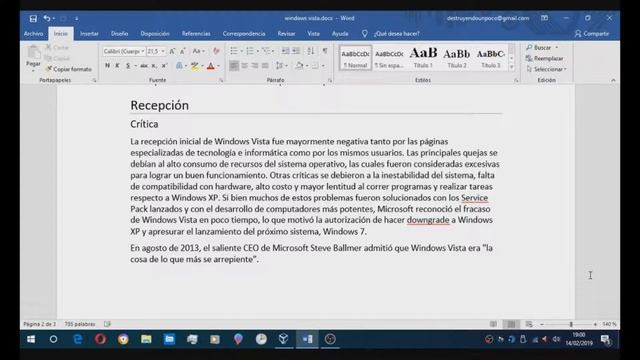
Task: Click the 705 palabras word count
Action: pos(80,324)
